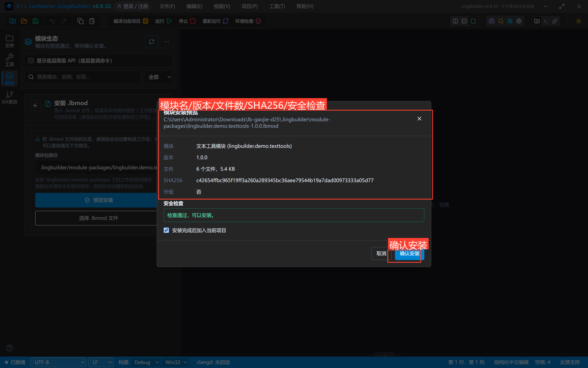Image resolution: width=588 pixels, height=368 pixels.
Task: Open the module panel more-options ellipsis
Action: (x=166, y=42)
